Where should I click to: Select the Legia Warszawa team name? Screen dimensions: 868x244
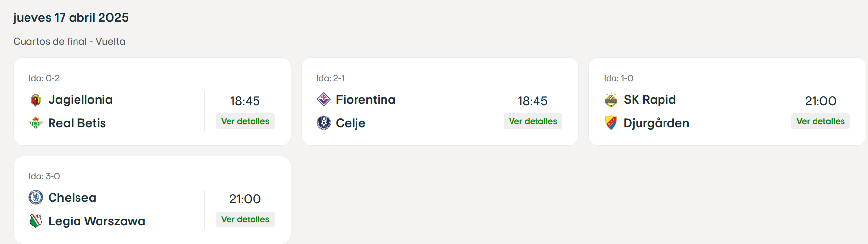97,221
